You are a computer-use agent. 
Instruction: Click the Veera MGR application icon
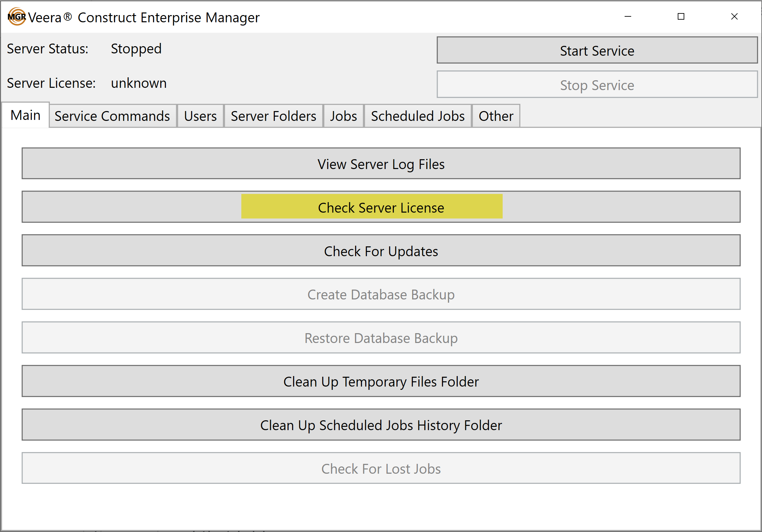click(17, 17)
